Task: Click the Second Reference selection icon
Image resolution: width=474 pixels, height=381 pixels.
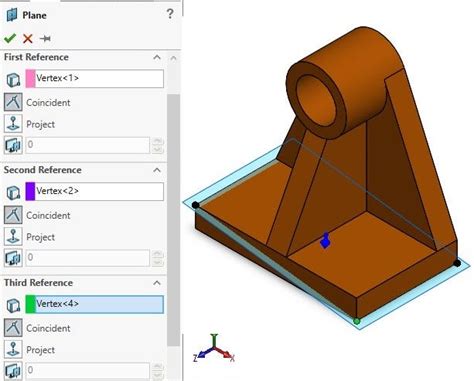Action: [x=13, y=192]
